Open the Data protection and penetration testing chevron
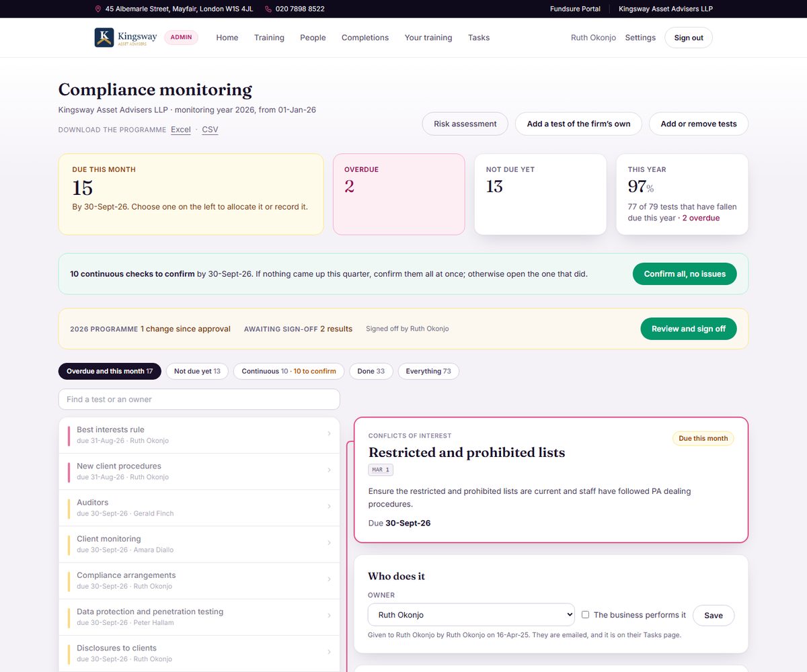Image resolution: width=807 pixels, height=672 pixels. point(329,615)
